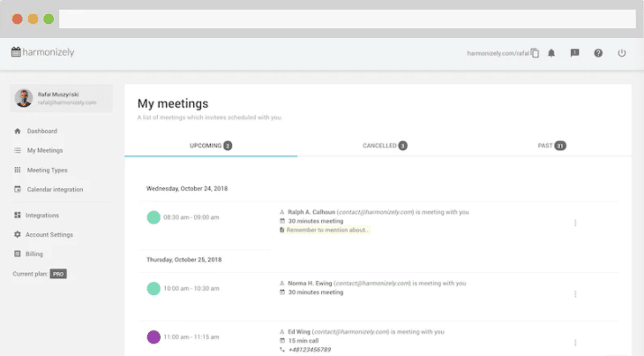Open the feedback message icon
This screenshot has width=644, height=356.
pyautogui.click(x=575, y=53)
